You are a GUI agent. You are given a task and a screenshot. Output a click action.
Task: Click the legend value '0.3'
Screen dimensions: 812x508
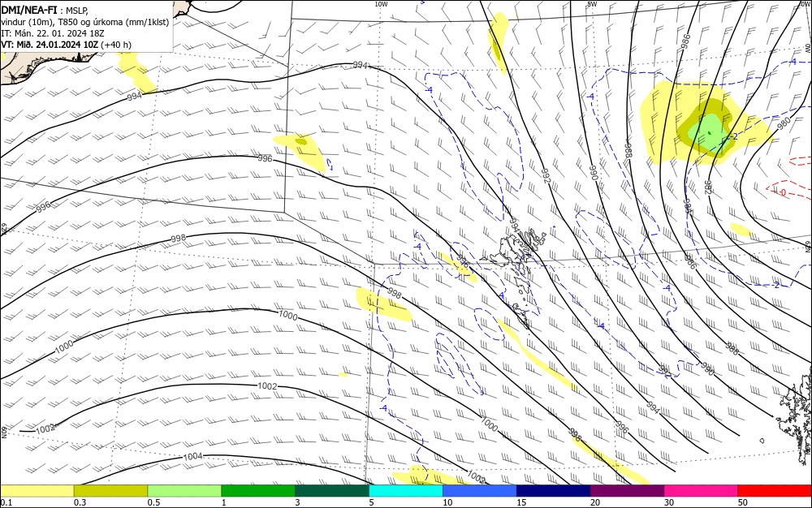(x=80, y=502)
